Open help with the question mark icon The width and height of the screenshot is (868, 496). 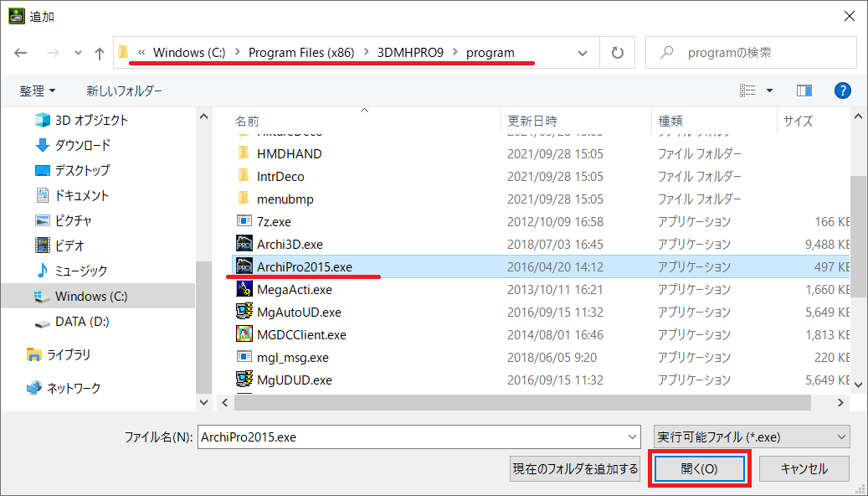point(843,90)
